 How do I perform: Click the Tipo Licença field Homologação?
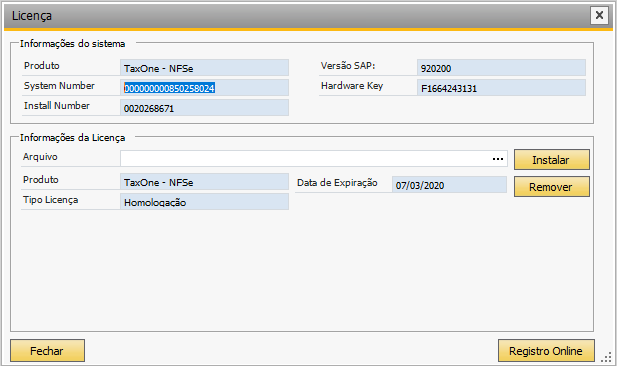click(204, 202)
